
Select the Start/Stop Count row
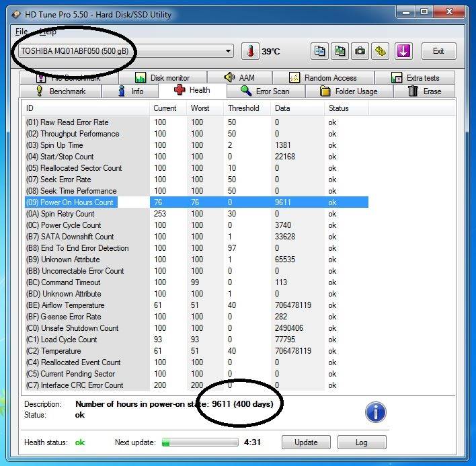click(x=196, y=157)
